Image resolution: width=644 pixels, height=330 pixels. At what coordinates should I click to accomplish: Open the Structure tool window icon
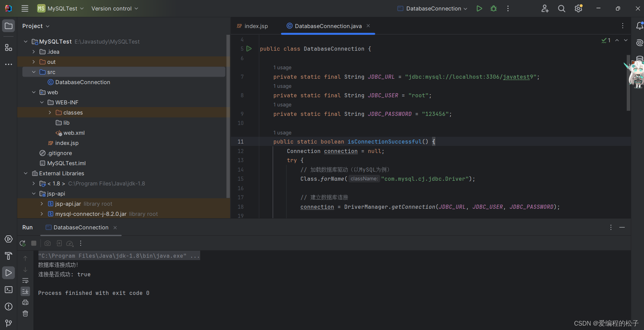(x=9, y=48)
